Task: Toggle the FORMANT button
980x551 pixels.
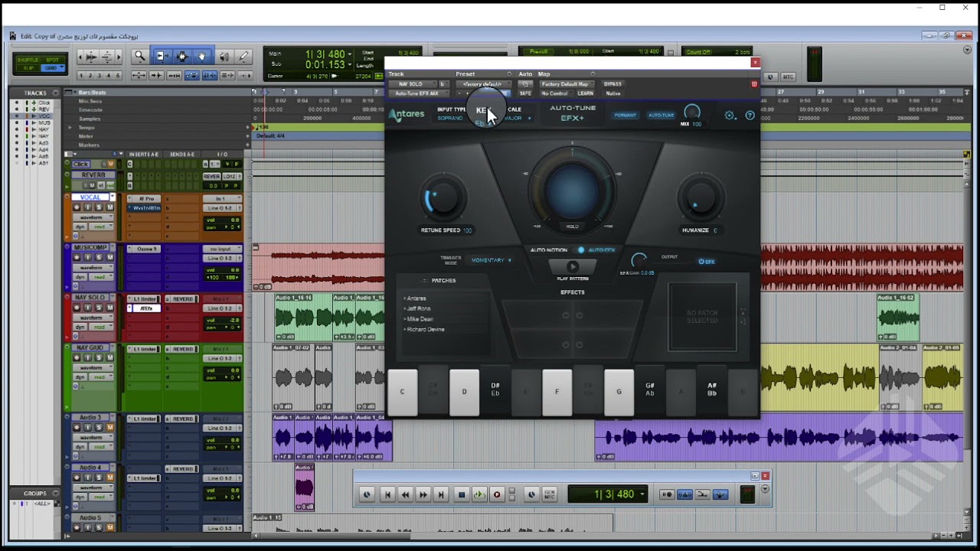Action: click(x=625, y=116)
